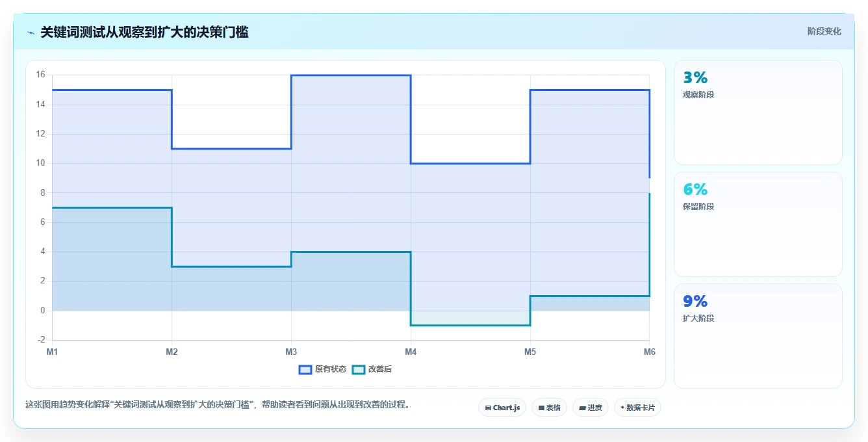This screenshot has width=868, height=442.
Task: Click the y-axis value 16
Action: (x=40, y=75)
